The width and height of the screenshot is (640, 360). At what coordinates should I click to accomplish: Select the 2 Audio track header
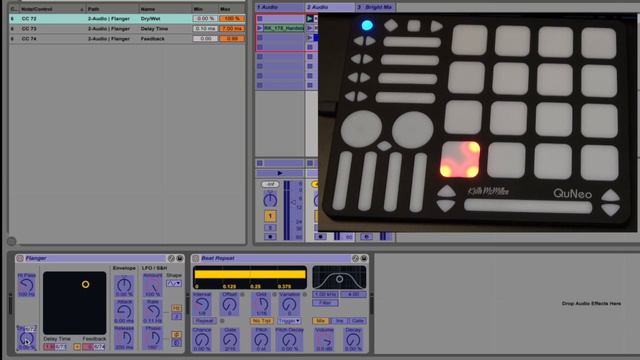pos(330,7)
